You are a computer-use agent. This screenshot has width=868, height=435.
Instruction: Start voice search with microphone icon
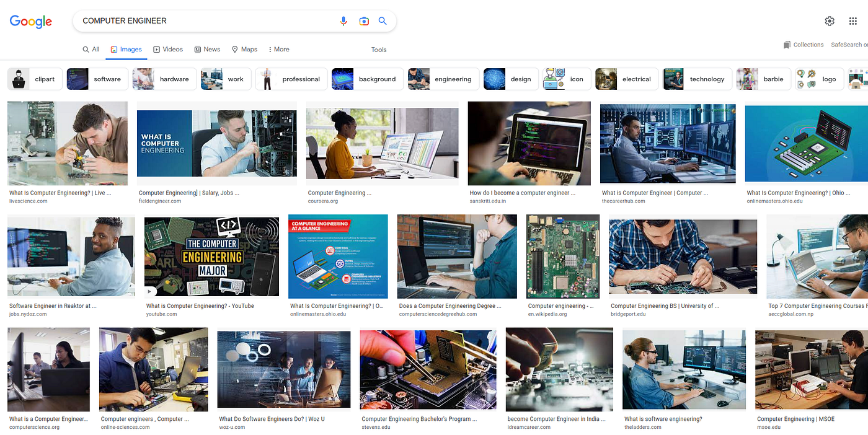click(x=343, y=21)
